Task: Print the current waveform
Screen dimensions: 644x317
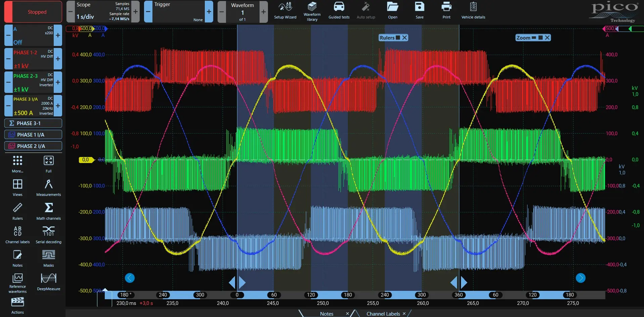Action: (446, 11)
